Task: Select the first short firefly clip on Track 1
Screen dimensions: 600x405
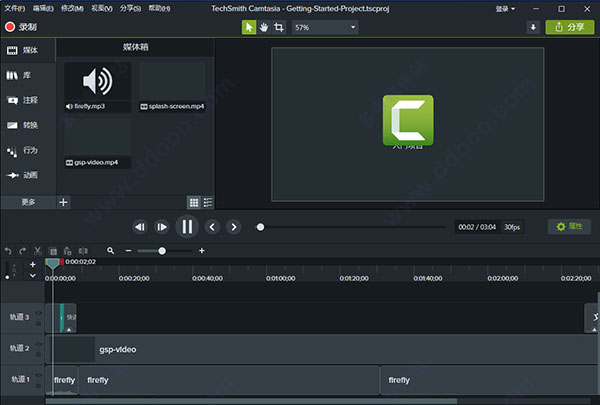Action: click(x=62, y=380)
